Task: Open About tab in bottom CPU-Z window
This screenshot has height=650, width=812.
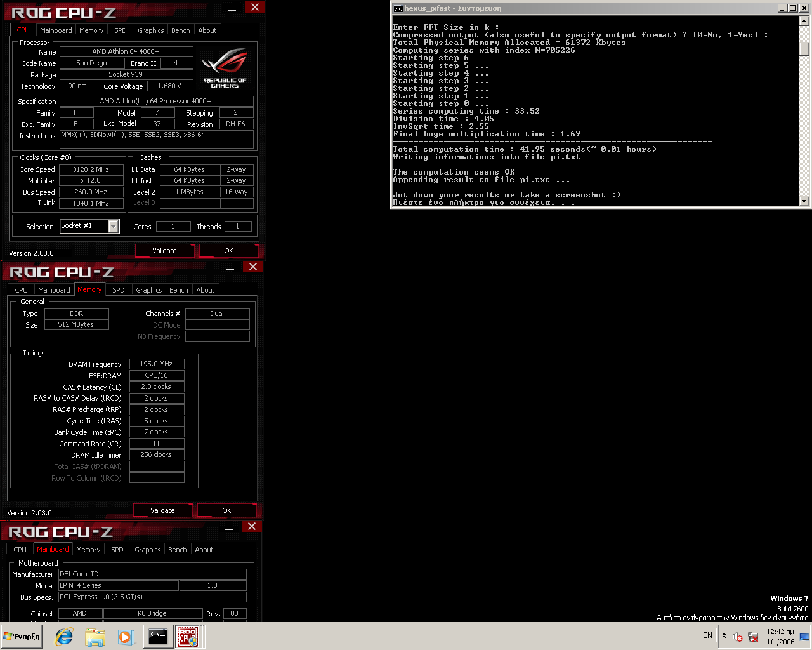Action: tap(204, 550)
